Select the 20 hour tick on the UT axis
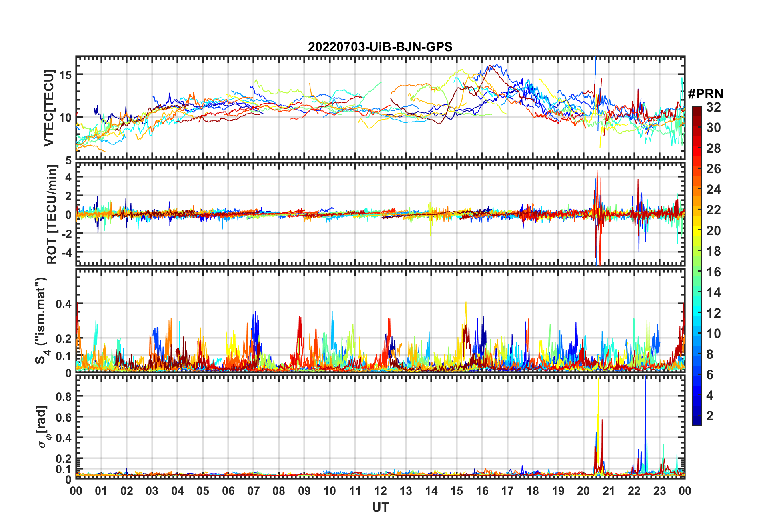 (583, 491)
